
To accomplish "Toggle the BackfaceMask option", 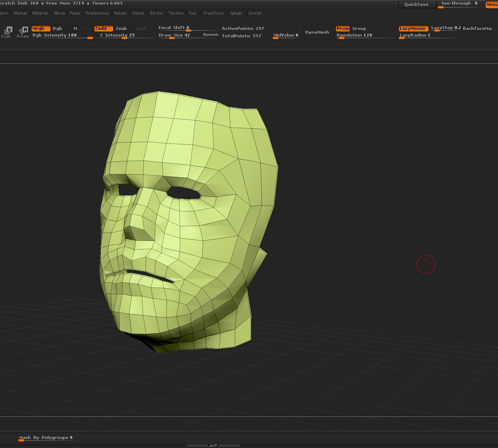I will pos(477,29).
